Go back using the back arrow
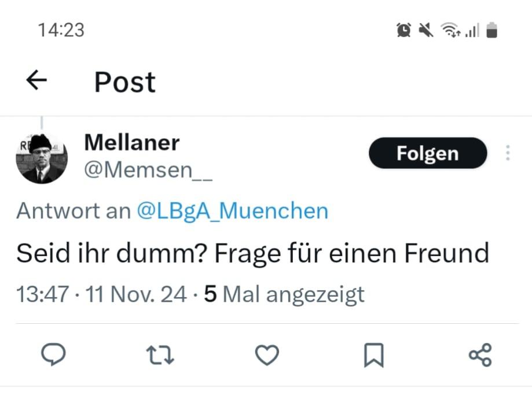Image resolution: width=532 pixels, height=399 pixels. (x=36, y=81)
